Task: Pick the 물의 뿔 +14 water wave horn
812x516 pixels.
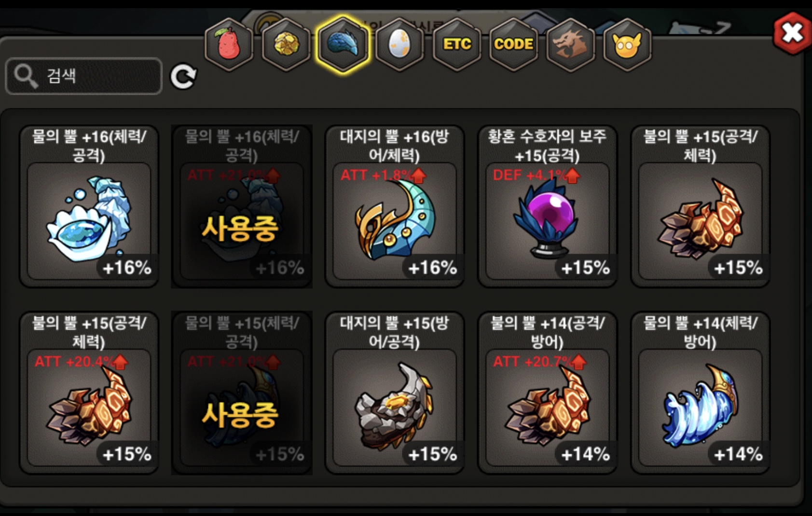Action: click(x=700, y=393)
